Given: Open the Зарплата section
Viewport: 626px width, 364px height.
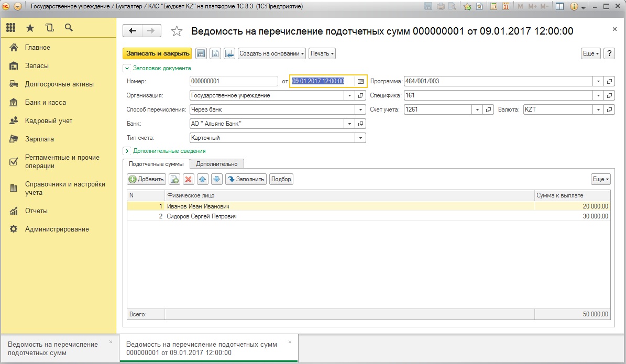Looking at the screenshot, I should (39, 139).
